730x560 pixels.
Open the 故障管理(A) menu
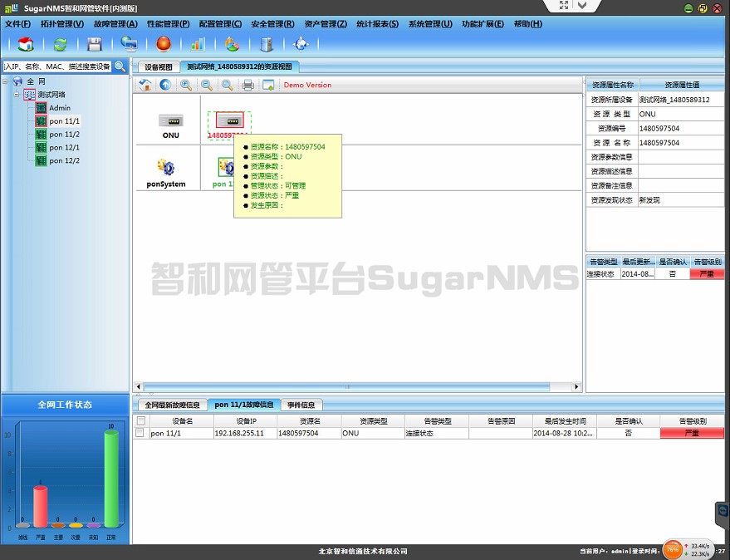pyautogui.click(x=115, y=24)
